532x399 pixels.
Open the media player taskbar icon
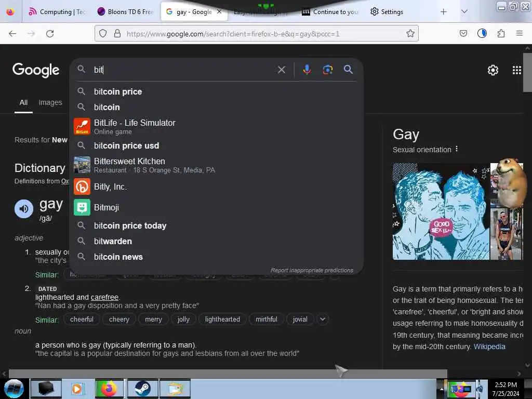pos(77,389)
